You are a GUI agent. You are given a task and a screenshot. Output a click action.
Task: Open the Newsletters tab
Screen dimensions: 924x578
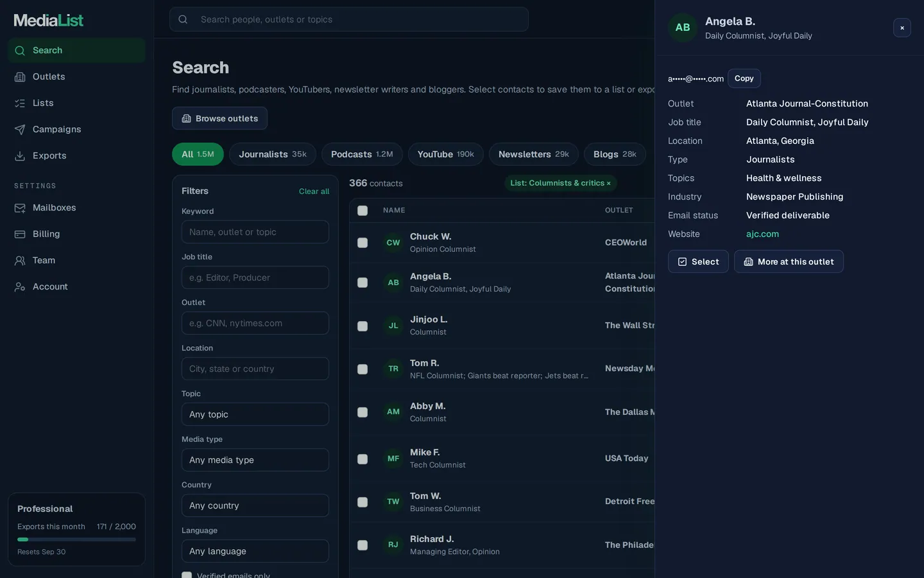534,154
